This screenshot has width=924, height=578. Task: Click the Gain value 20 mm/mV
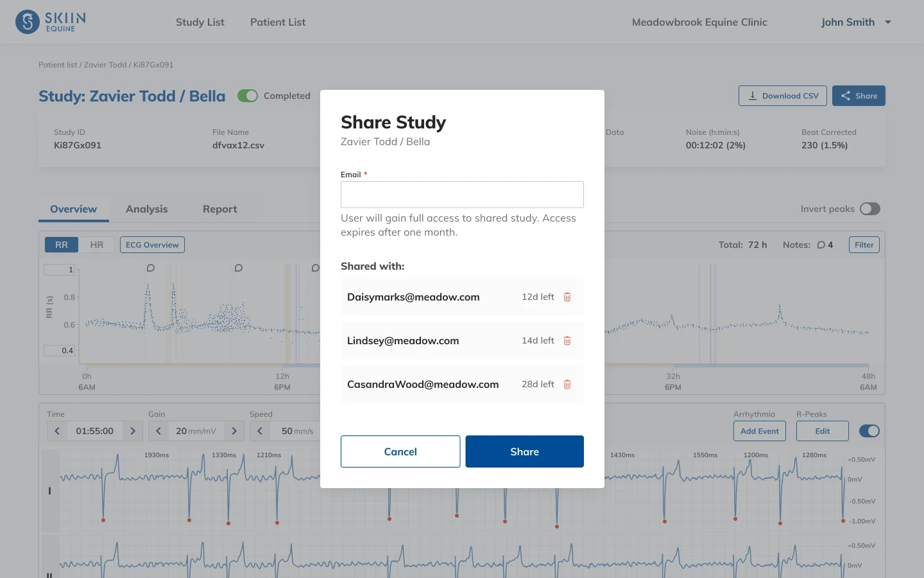click(x=196, y=431)
